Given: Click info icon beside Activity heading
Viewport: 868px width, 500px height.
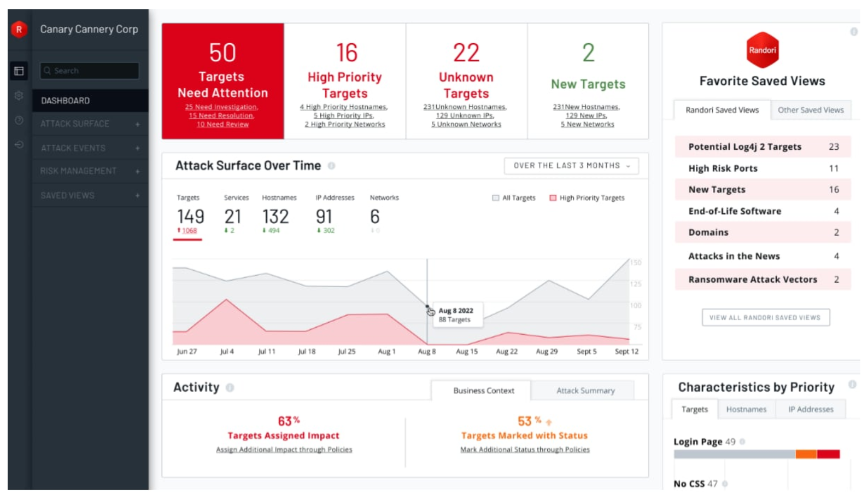Looking at the screenshot, I should coord(230,388).
